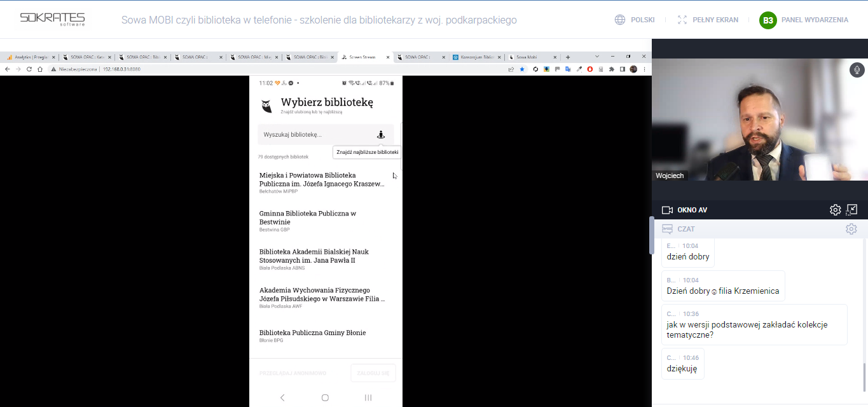
Task: Click the POLSKI language label
Action: pos(643,20)
